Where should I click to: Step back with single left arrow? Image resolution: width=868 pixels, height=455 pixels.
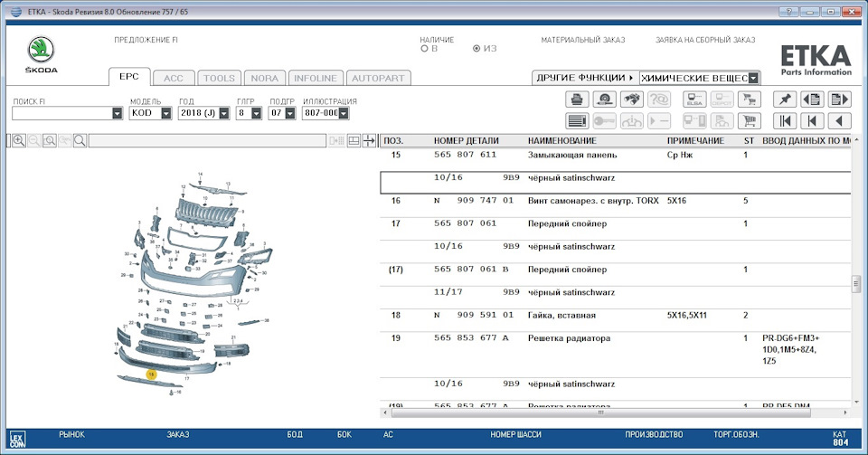point(839,120)
